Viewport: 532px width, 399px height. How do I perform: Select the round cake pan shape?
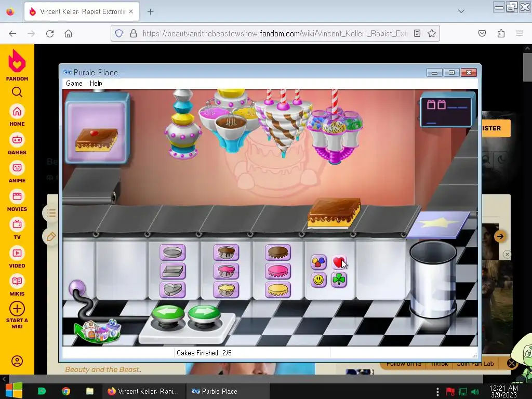click(172, 253)
